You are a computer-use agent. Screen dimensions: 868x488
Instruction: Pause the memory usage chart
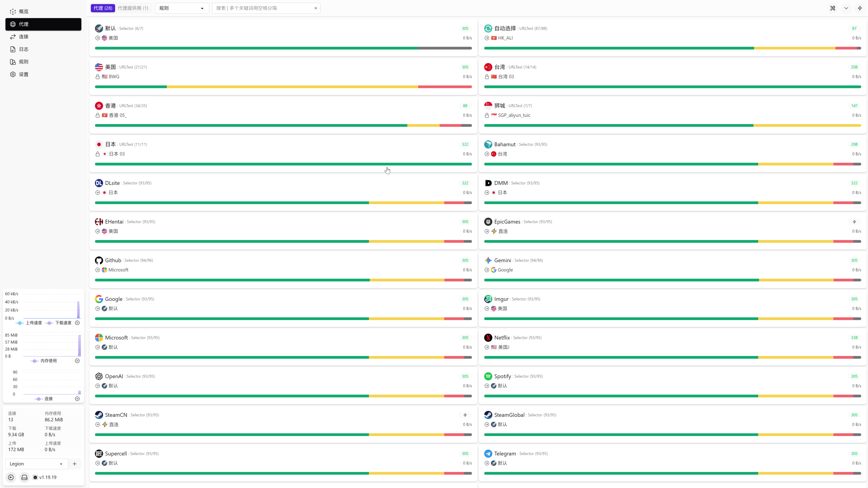tap(77, 361)
